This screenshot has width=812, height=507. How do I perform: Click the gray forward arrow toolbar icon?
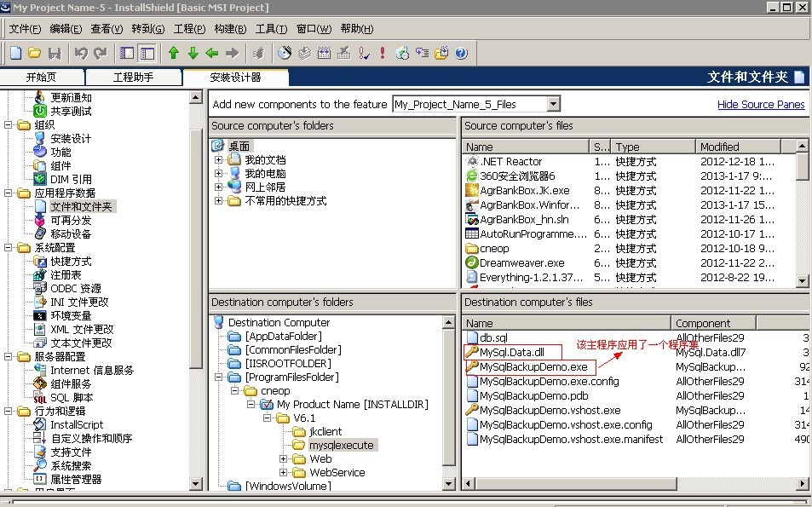[232, 53]
